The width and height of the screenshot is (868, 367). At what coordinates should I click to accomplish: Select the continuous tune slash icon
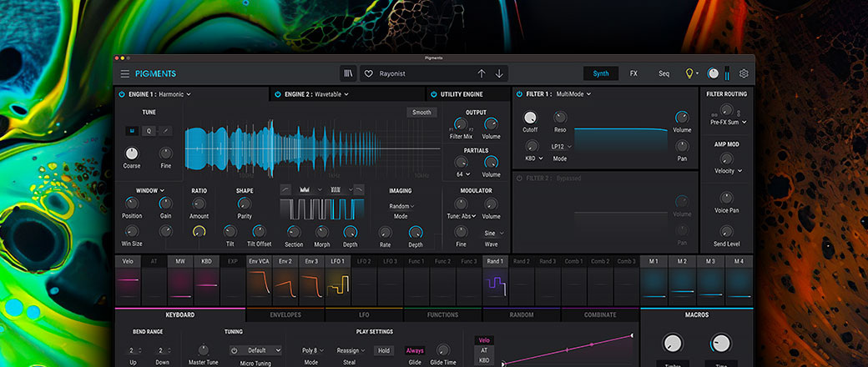165,131
